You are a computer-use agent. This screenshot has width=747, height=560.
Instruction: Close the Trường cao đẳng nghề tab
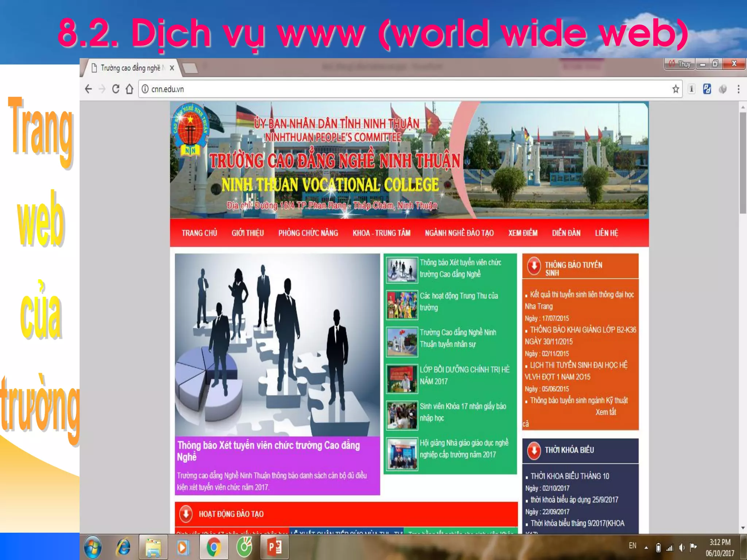click(x=172, y=68)
